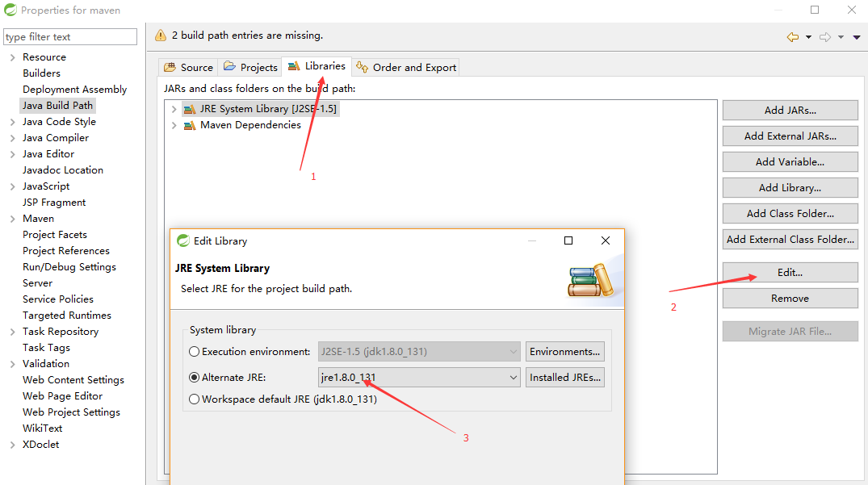Expand the Java Compiler node

(x=12, y=138)
